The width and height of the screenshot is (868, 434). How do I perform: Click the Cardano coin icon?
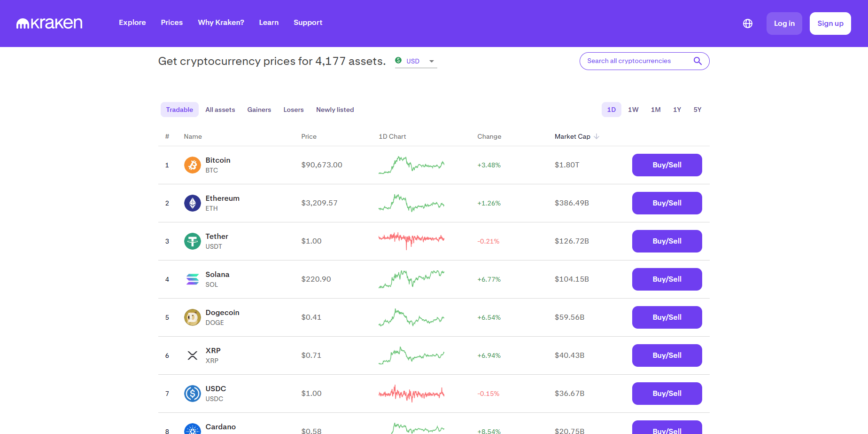coord(193,428)
